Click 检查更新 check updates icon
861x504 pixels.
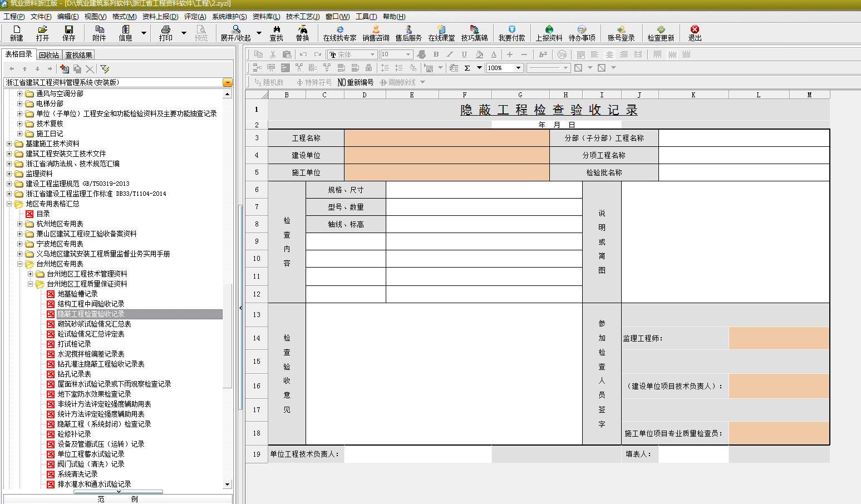click(661, 33)
